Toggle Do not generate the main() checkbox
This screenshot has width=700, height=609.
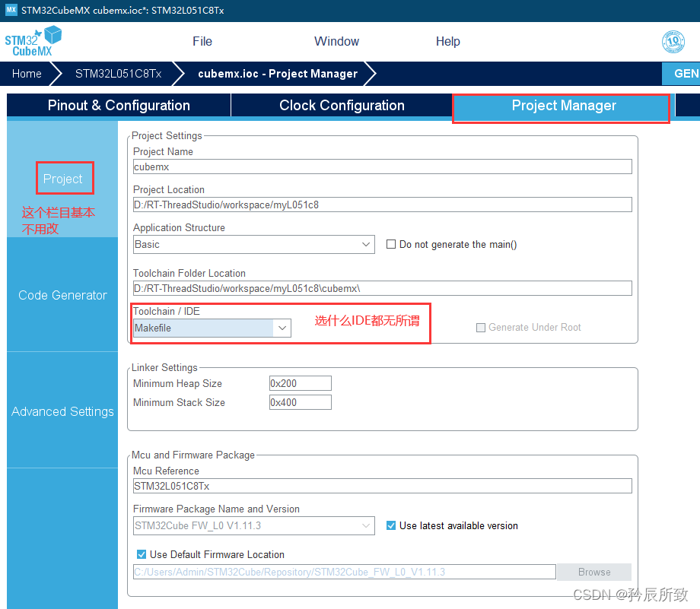pos(391,245)
